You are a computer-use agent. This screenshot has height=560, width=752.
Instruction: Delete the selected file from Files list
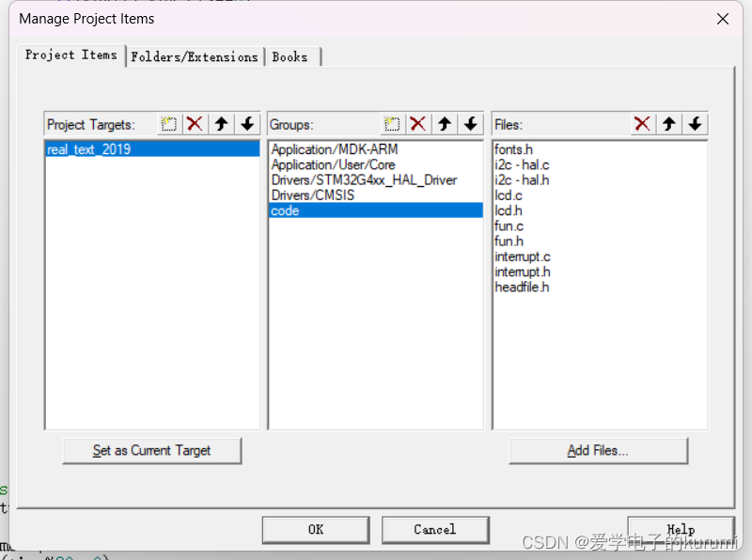[x=642, y=124]
